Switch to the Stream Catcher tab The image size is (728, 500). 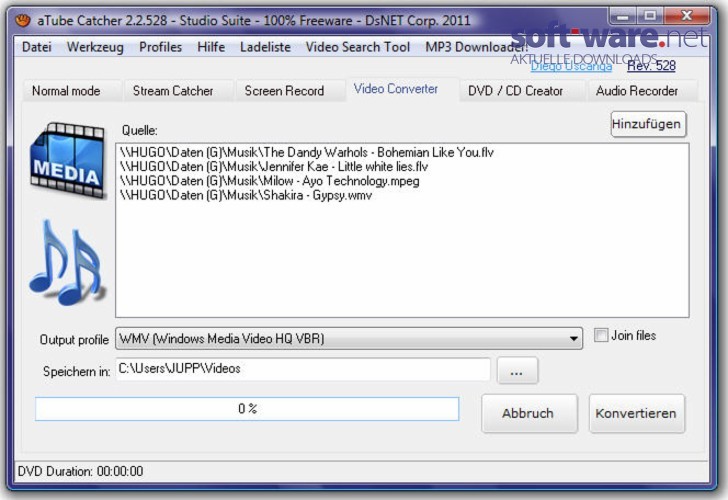[x=178, y=91]
